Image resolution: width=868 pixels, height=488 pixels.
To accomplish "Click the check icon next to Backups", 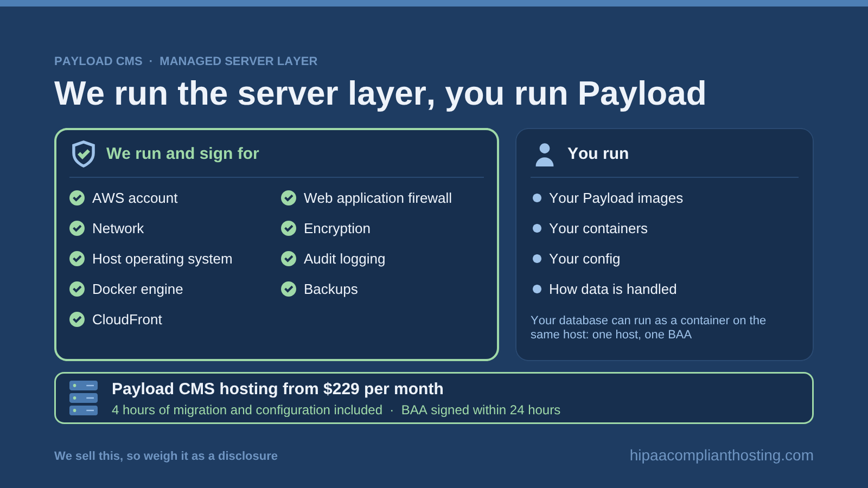I will (289, 289).
